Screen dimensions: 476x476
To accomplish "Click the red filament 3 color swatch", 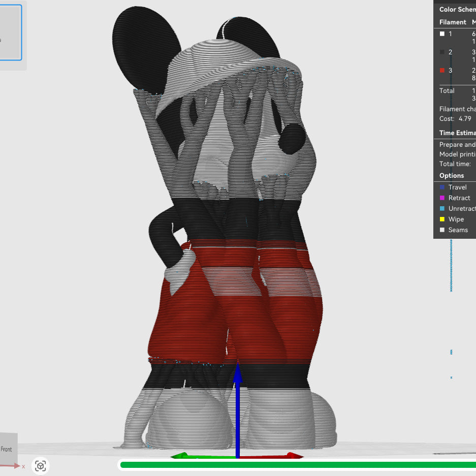I will (442, 71).
